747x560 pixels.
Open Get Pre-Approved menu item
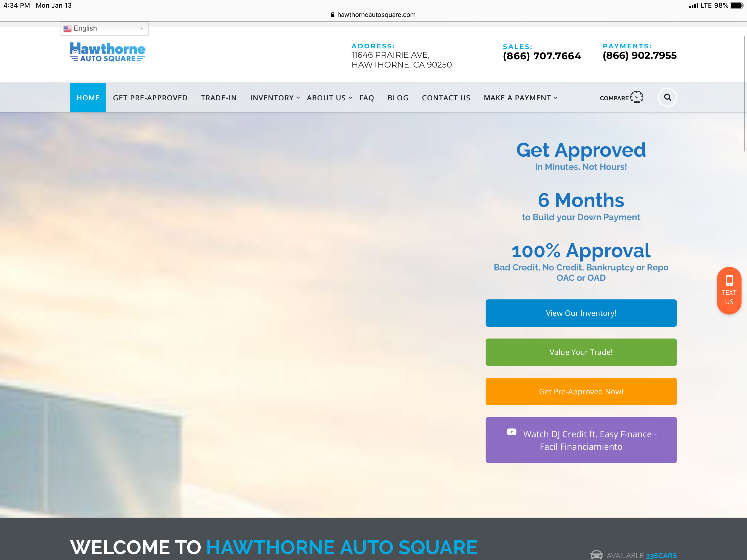(x=150, y=98)
